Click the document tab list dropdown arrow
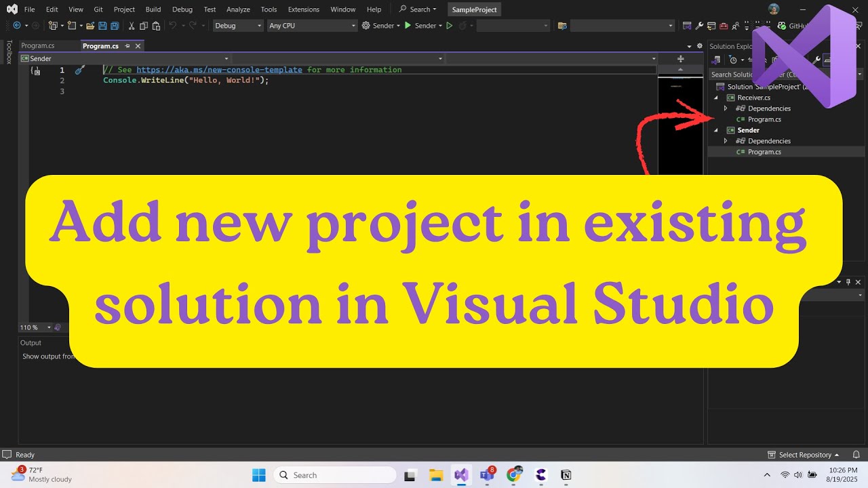 (x=690, y=46)
